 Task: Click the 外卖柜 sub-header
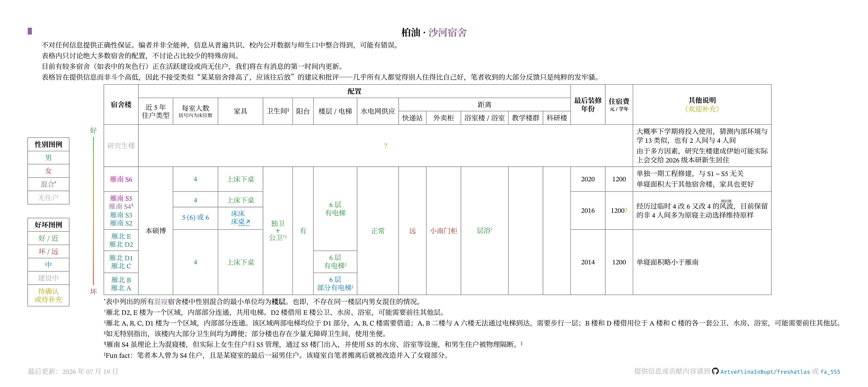443,118
